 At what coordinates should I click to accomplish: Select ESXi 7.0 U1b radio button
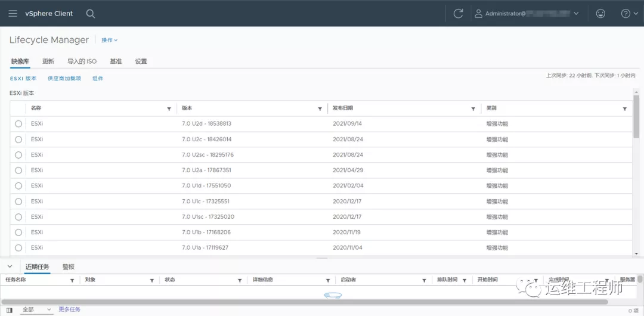(x=18, y=233)
